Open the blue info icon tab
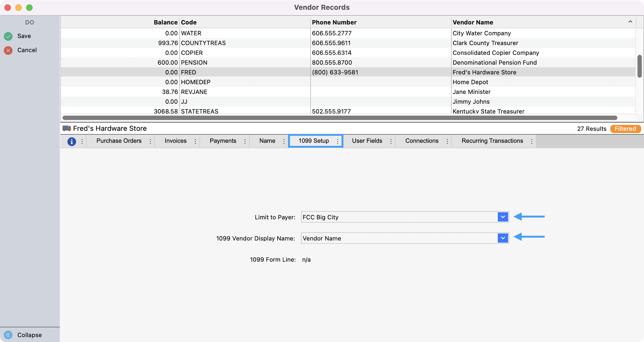 tap(72, 141)
